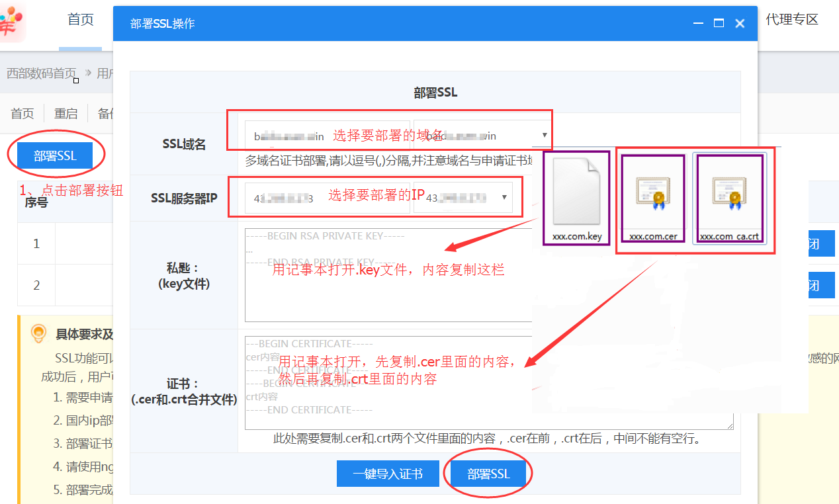Open the 首页 tab in top navigation
This screenshot has width=839, height=504.
tap(81, 20)
